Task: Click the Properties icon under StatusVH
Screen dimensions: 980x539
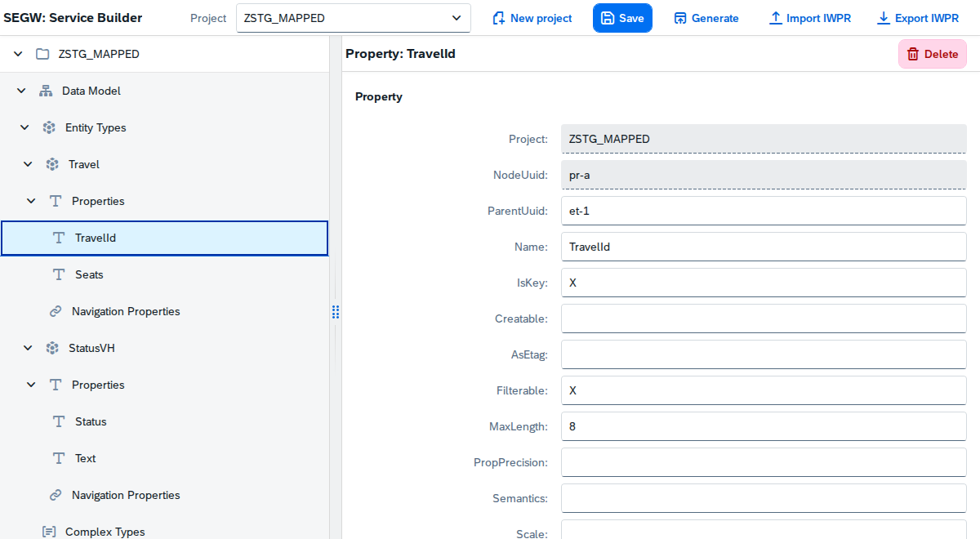Action: (56, 385)
